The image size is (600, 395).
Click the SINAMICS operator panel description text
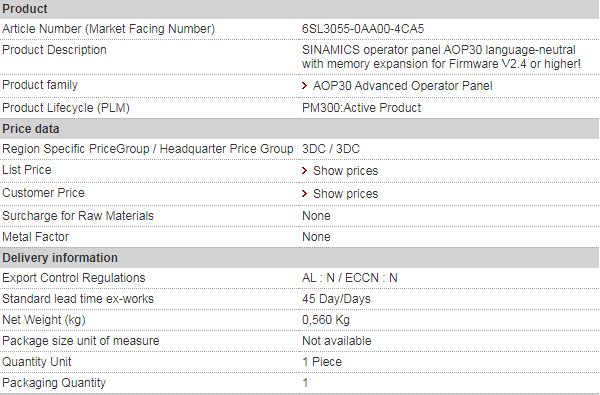(441, 57)
